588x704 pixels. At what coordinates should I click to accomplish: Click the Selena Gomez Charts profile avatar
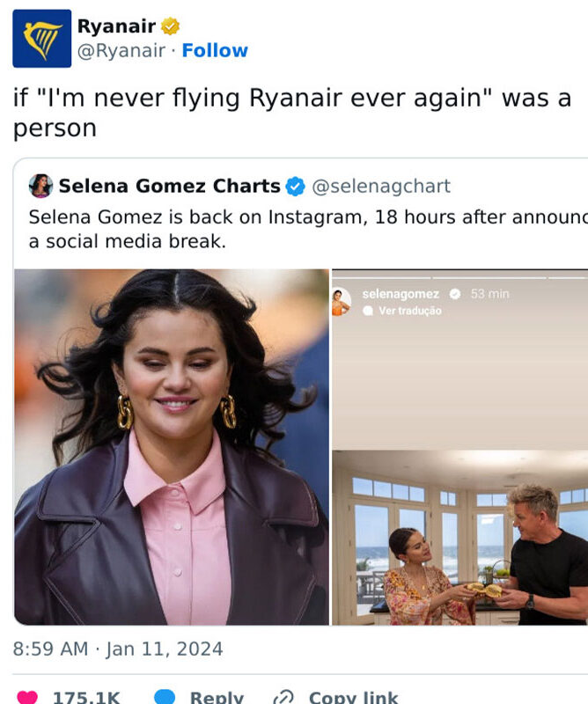[40, 186]
